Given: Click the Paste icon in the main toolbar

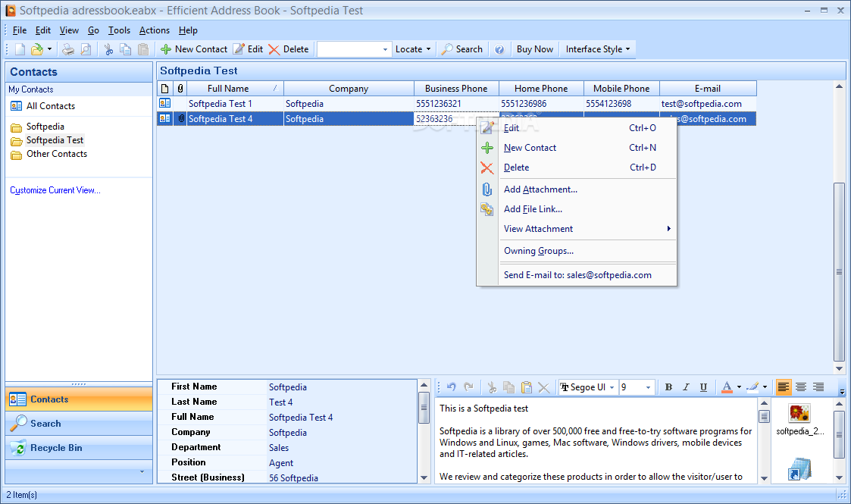Looking at the screenshot, I should [x=143, y=49].
